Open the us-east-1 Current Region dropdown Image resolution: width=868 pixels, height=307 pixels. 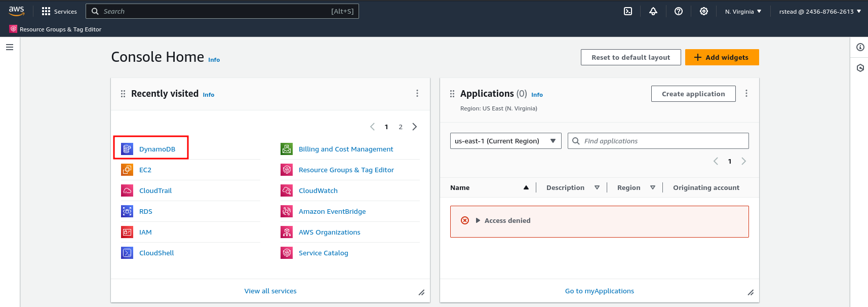(505, 141)
